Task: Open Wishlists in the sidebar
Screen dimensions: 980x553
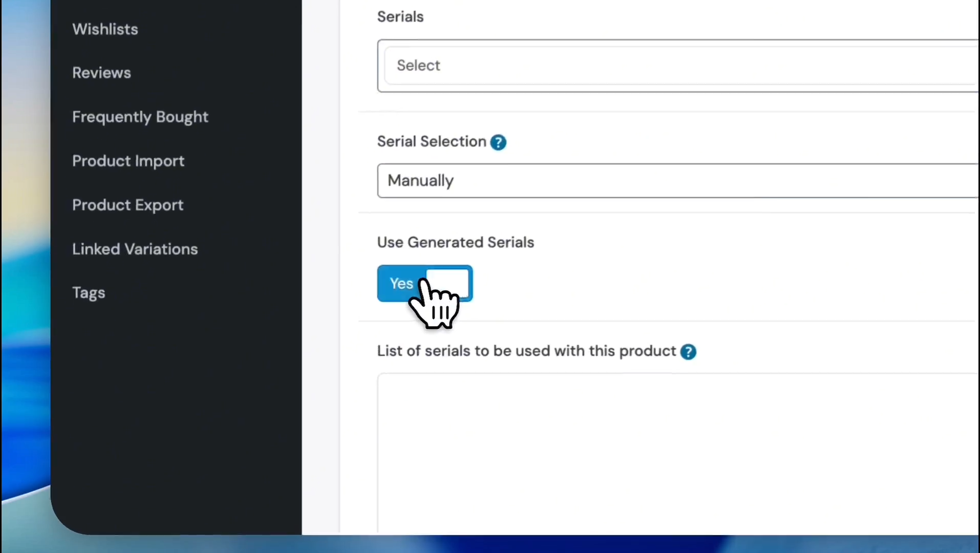Action: point(105,29)
